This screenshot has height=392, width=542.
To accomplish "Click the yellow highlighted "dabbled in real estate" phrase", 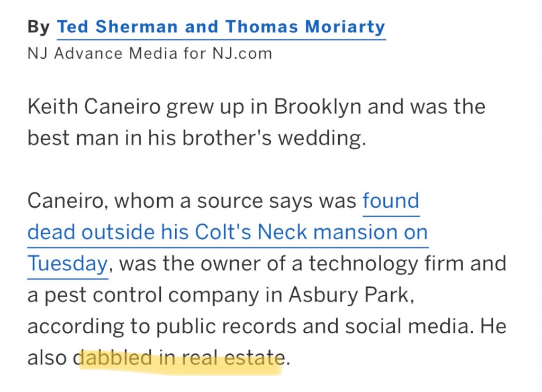I will tap(180, 358).
